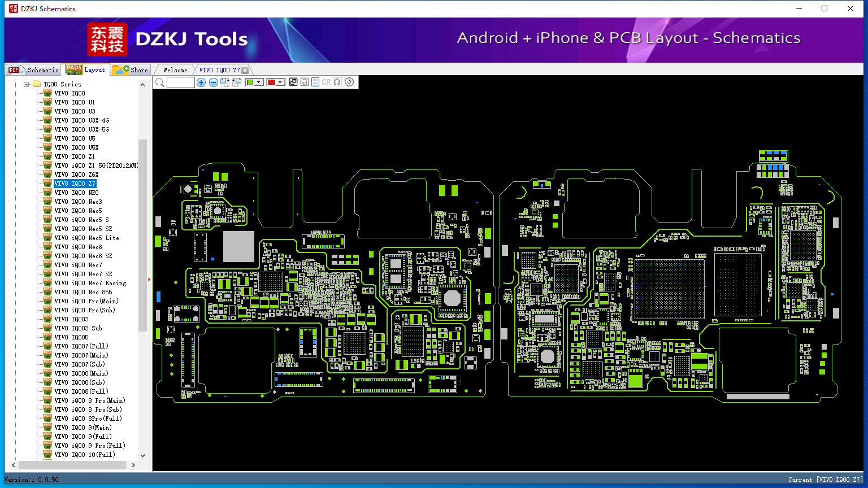This screenshot has height=488, width=868.
Task: Click the green color swatch
Action: pyautogui.click(x=250, y=82)
